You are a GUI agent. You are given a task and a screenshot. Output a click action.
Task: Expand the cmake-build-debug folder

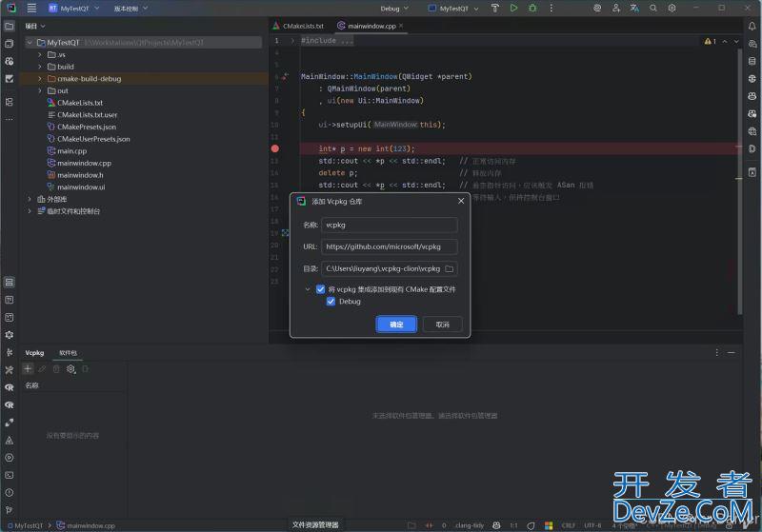tap(40, 79)
